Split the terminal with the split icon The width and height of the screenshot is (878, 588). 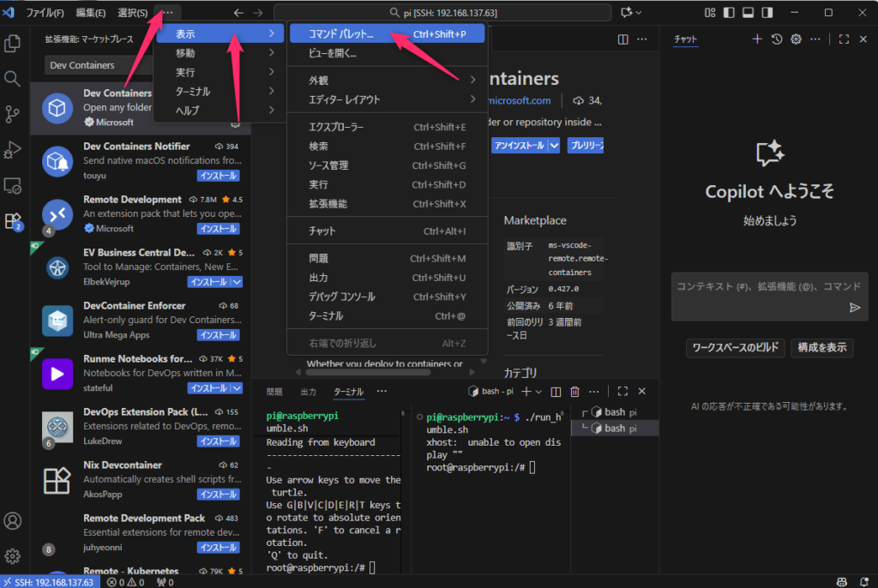pos(556,392)
